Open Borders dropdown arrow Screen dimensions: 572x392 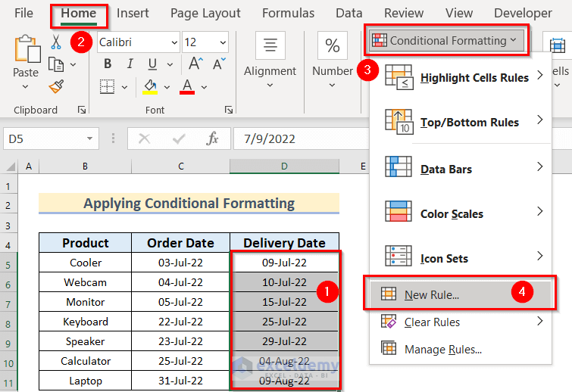coord(124,87)
